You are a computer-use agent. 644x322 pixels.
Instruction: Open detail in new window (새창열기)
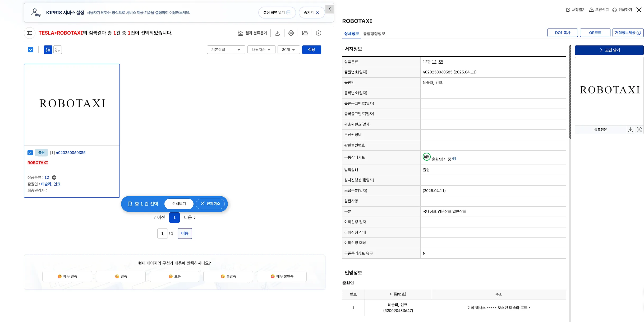[576, 10]
